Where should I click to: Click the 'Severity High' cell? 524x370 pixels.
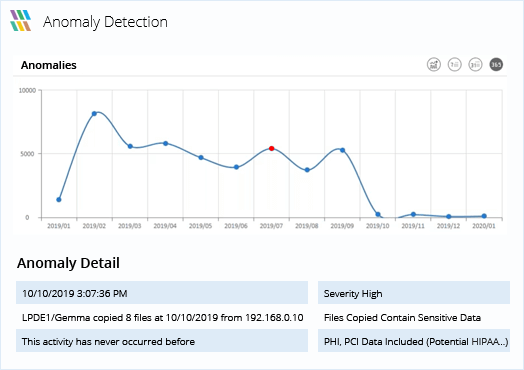(414, 293)
